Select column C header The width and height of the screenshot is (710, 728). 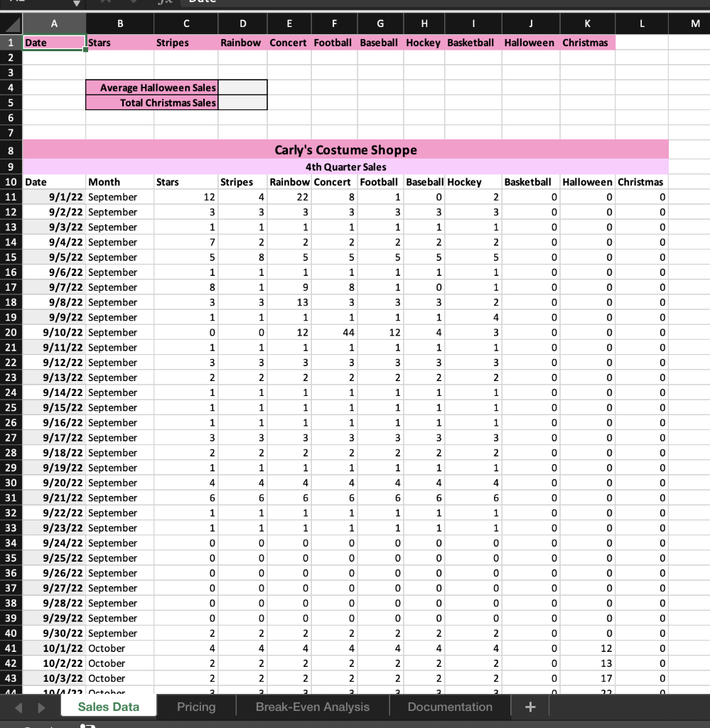tap(186, 23)
